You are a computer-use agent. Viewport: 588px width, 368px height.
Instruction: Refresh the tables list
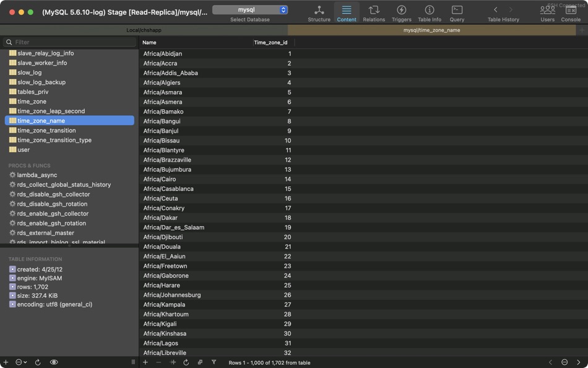(x=38, y=362)
